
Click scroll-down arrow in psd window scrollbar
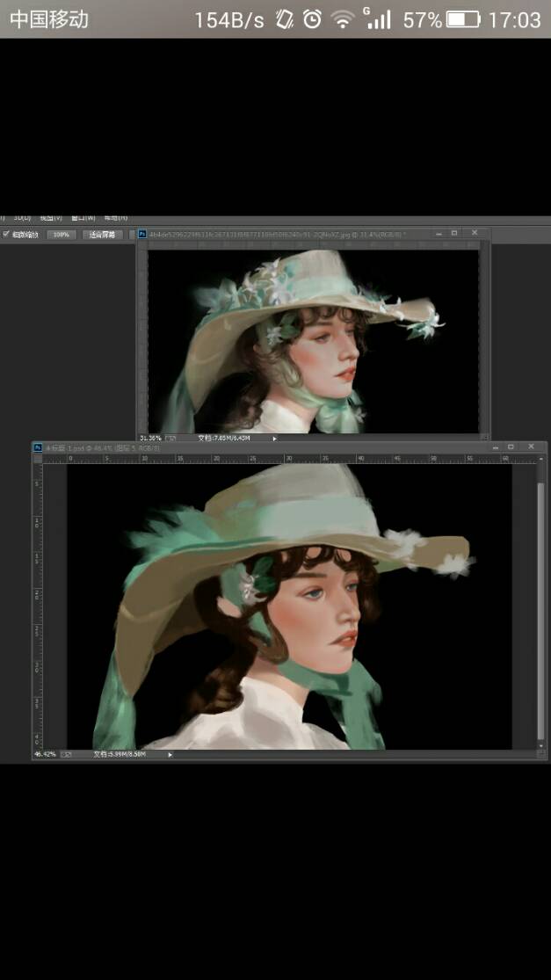[x=541, y=745]
